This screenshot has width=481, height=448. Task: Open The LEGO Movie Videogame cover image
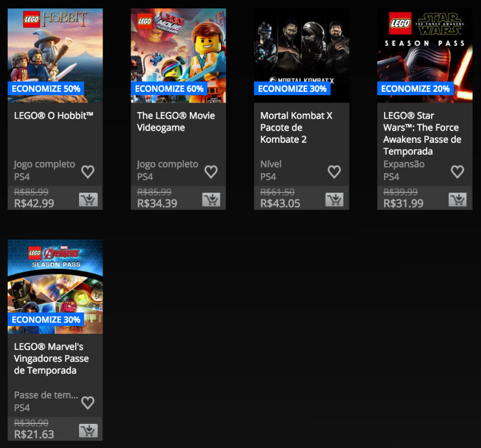coord(178,55)
